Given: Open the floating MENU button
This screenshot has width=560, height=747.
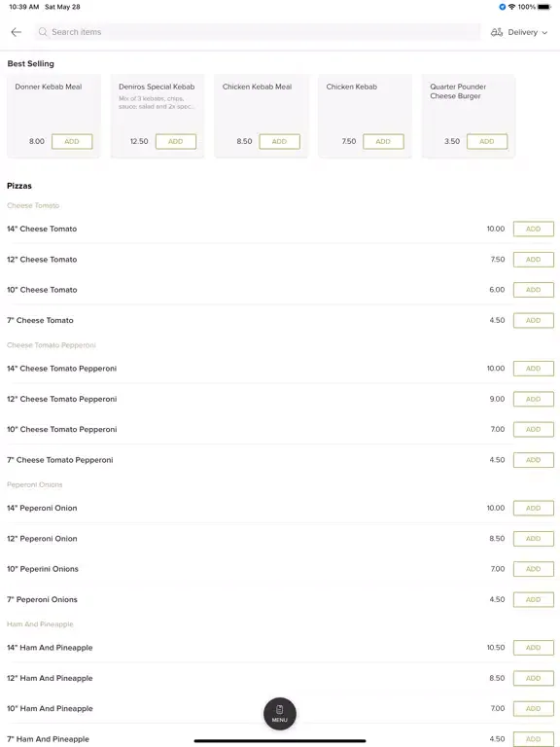Looking at the screenshot, I should (280, 714).
